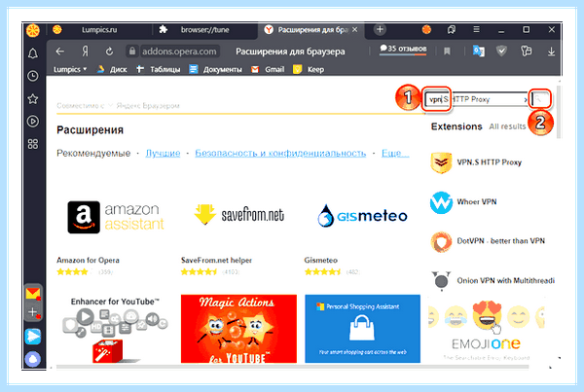Open the Еще... link

pyautogui.click(x=395, y=153)
